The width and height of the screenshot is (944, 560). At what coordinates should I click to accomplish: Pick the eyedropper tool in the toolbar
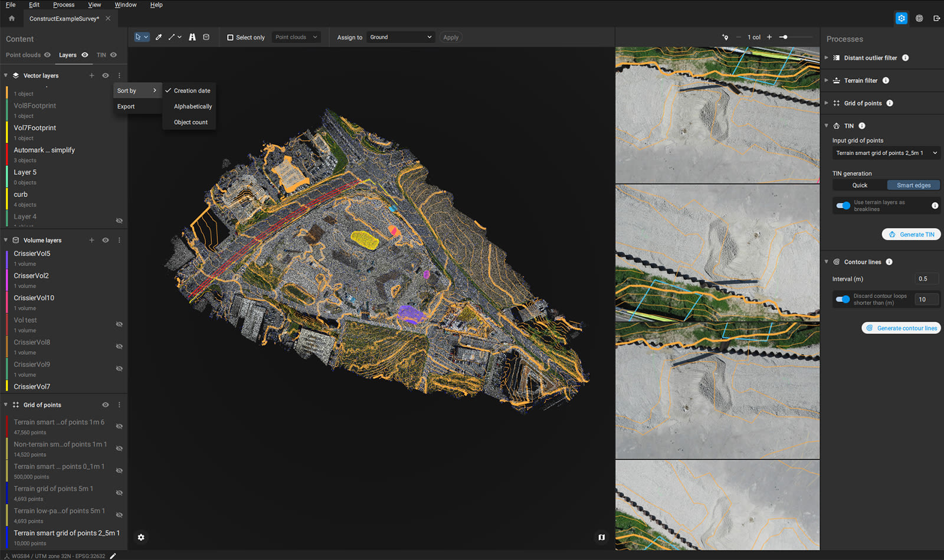point(158,37)
